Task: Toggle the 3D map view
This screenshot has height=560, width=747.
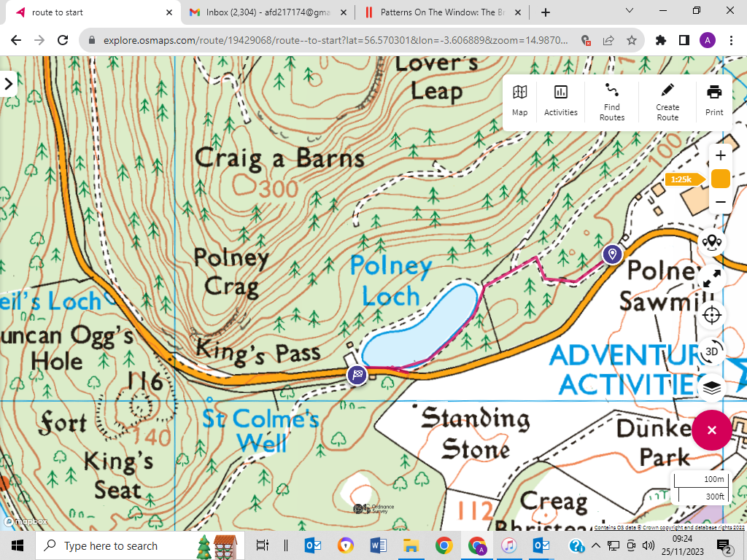Action: click(x=712, y=351)
